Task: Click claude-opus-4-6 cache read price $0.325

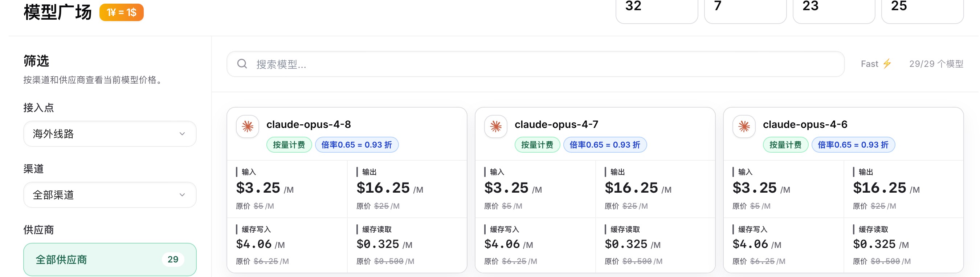Action: pos(874,244)
